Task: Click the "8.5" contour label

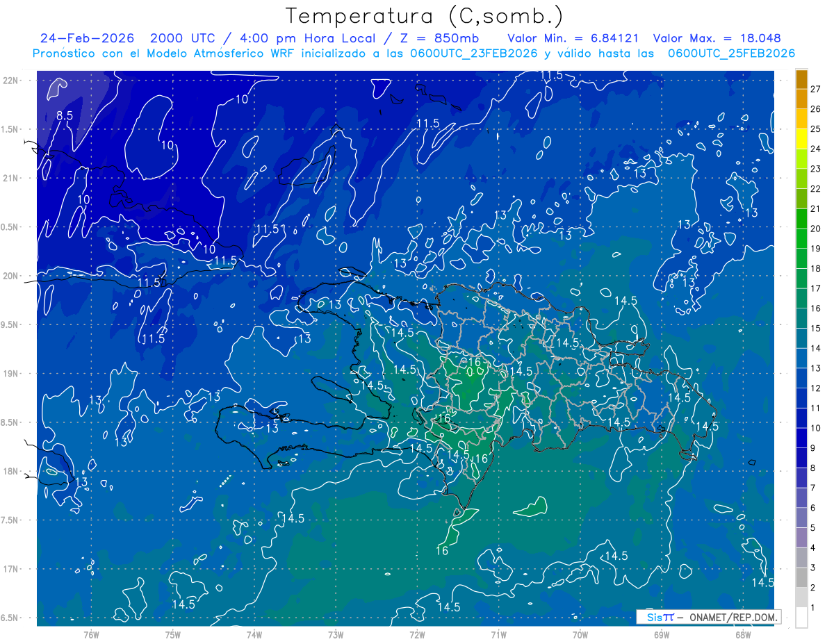Action: click(x=65, y=116)
